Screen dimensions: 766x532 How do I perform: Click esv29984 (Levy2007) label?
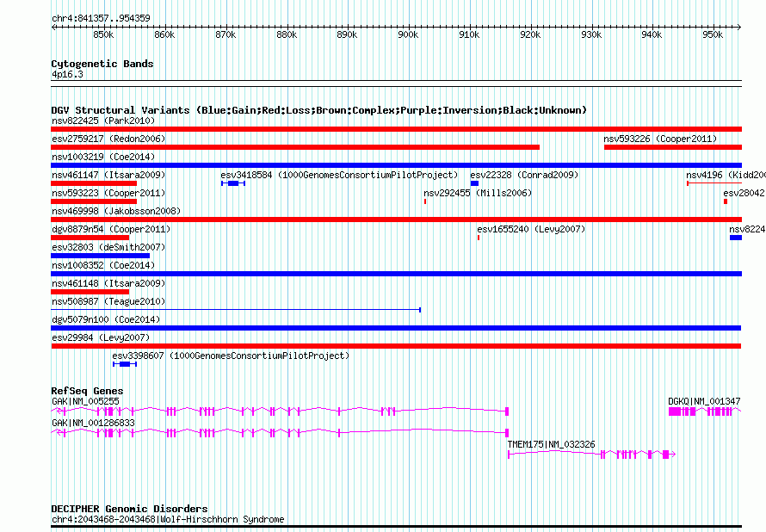pyautogui.click(x=101, y=337)
